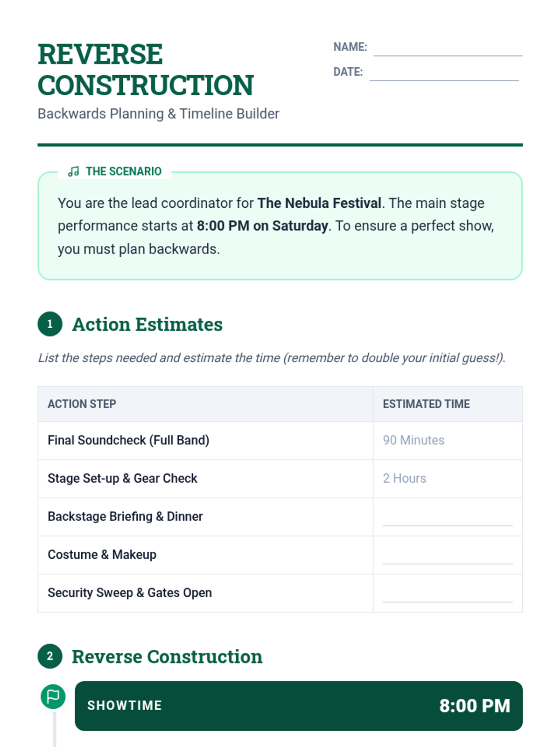Screen dimensions: 560x747
Task: Click the Security Sweep & Gates Open time field
Action: coord(447,594)
